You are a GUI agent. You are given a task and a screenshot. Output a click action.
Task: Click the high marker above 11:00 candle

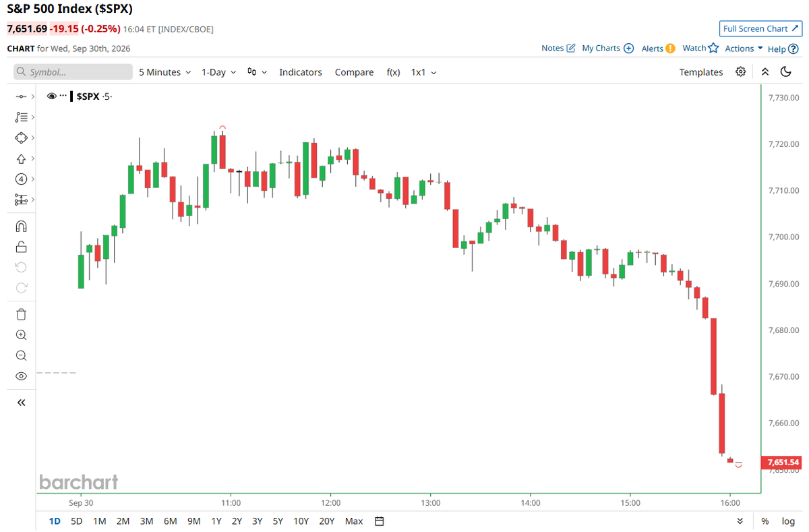click(x=222, y=127)
